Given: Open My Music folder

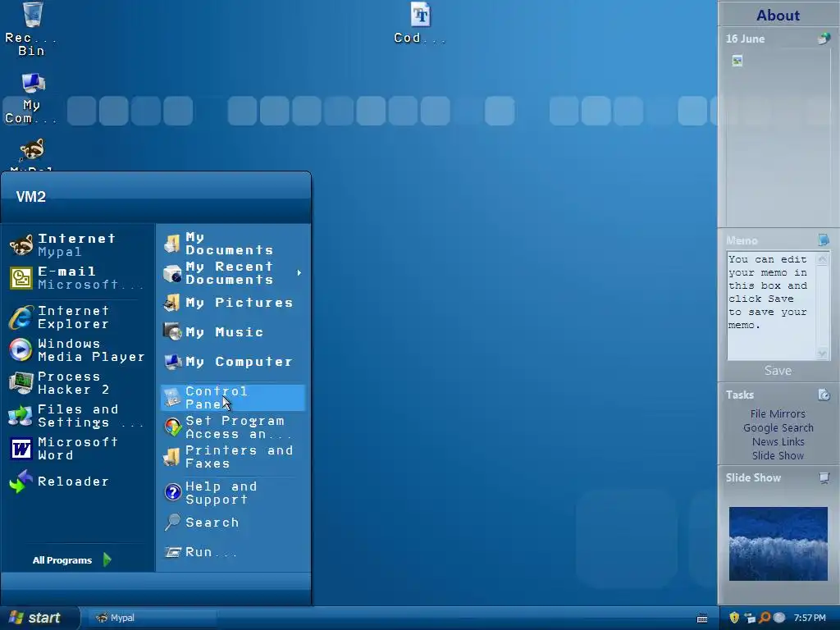Looking at the screenshot, I should pyautogui.click(x=233, y=332).
